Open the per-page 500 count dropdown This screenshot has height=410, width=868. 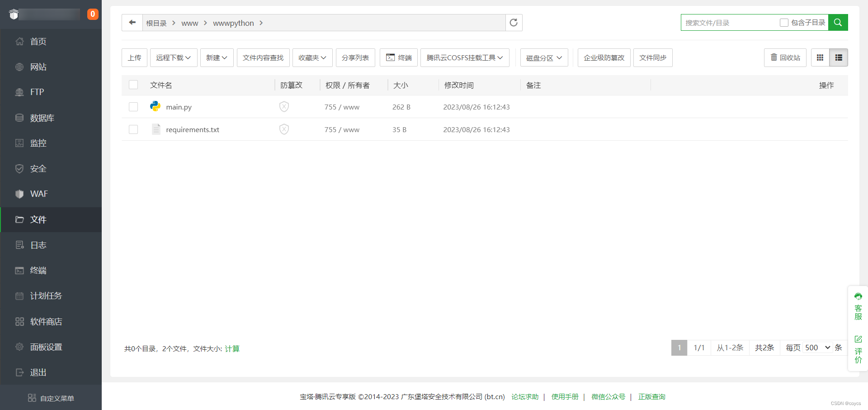[x=818, y=348]
